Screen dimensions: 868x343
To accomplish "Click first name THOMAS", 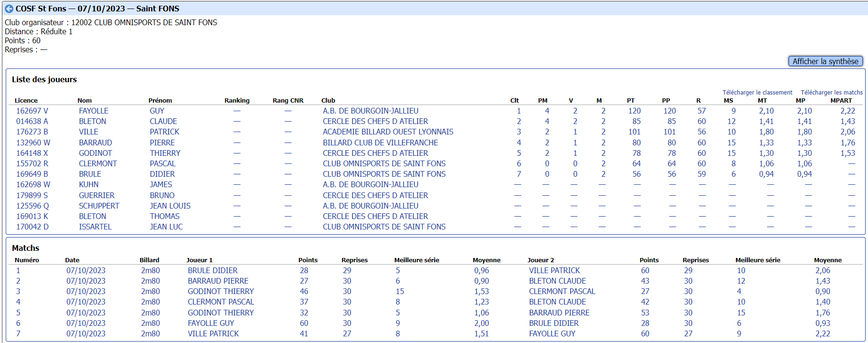I will click(165, 216).
